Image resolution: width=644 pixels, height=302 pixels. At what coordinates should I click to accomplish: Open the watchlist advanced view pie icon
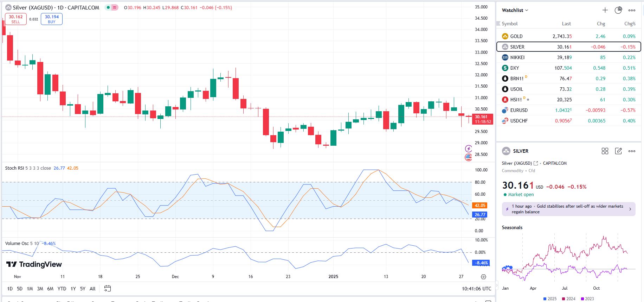point(618,10)
